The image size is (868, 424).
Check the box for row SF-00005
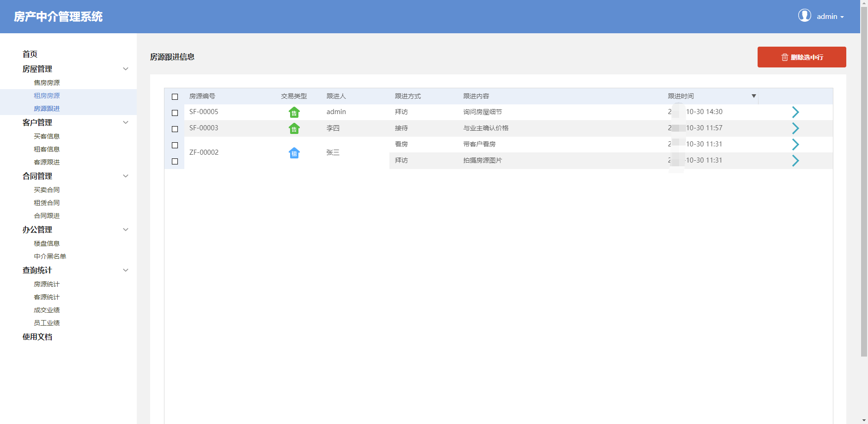click(x=175, y=113)
